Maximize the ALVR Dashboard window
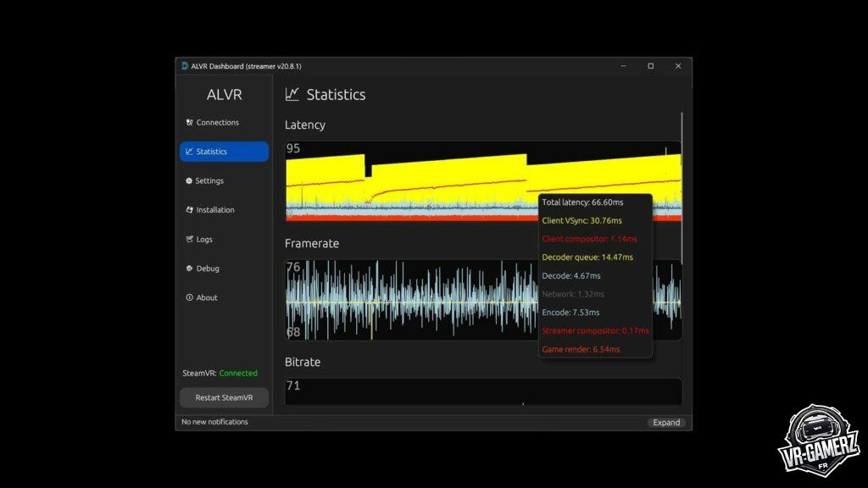Viewport: 868px width, 488px height. [650, 66]
